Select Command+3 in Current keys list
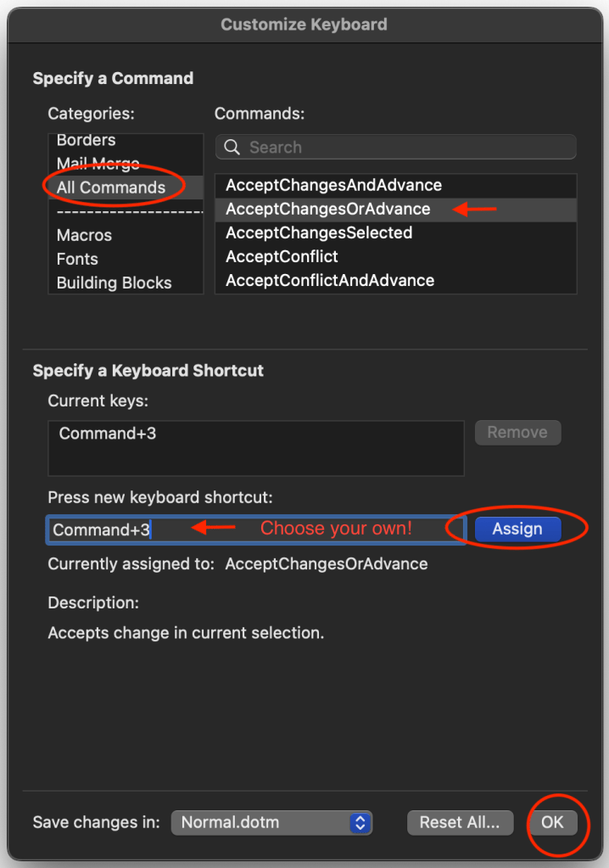609x868 pixels. coord(108,434)
